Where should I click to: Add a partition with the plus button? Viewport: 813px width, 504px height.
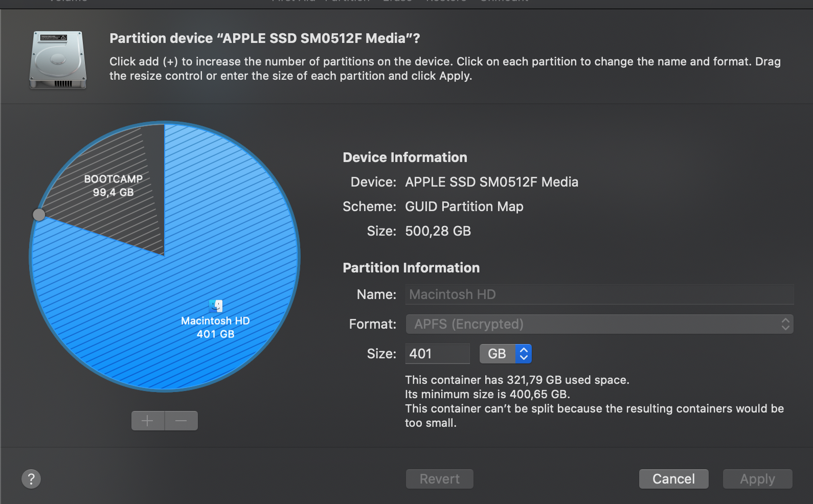point(148,421)
